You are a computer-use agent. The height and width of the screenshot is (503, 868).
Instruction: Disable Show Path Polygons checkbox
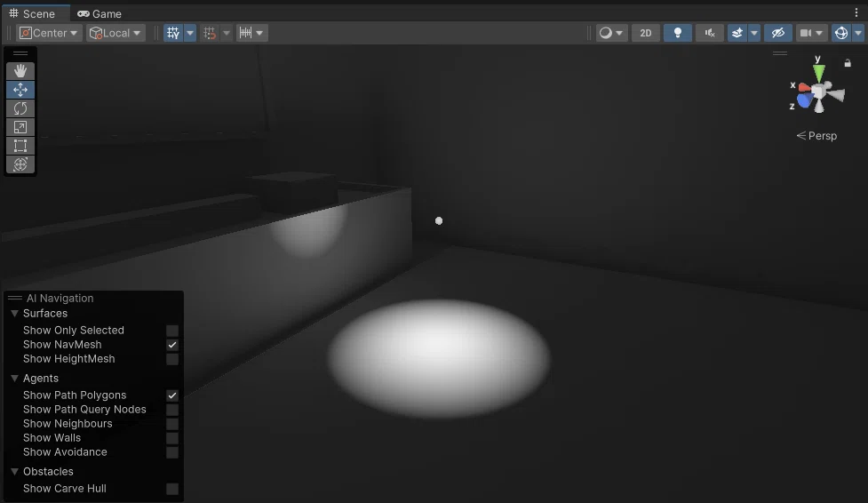click(x=172, y=395)
